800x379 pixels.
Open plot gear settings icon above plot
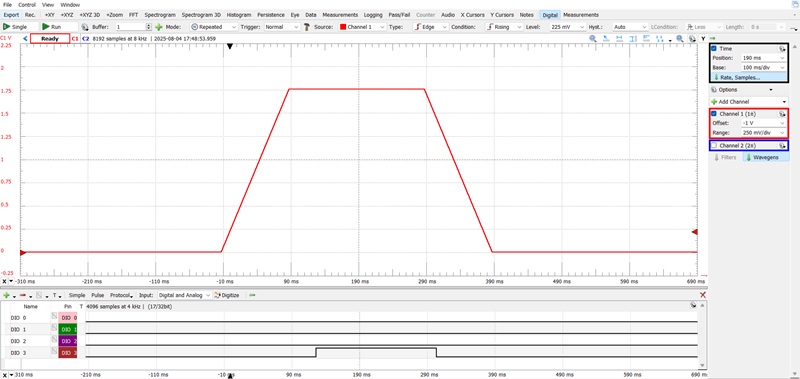691,38
